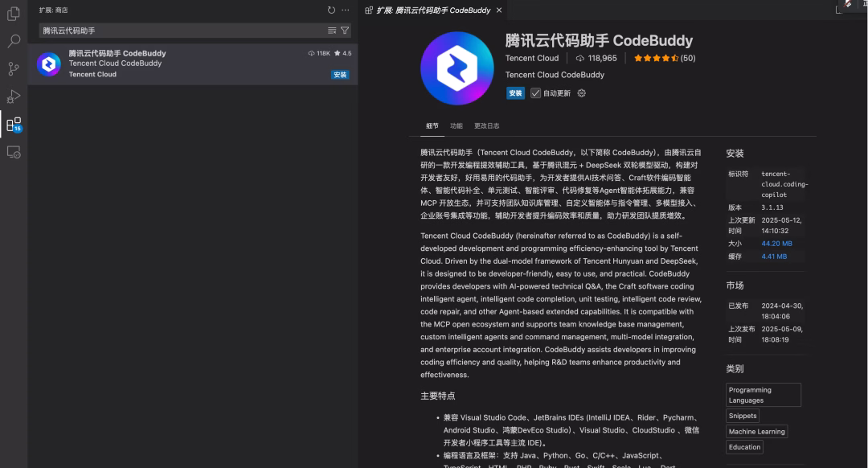
Task: Switch to the 更改日志 changelog tab
Action: (x=485, y=125)
